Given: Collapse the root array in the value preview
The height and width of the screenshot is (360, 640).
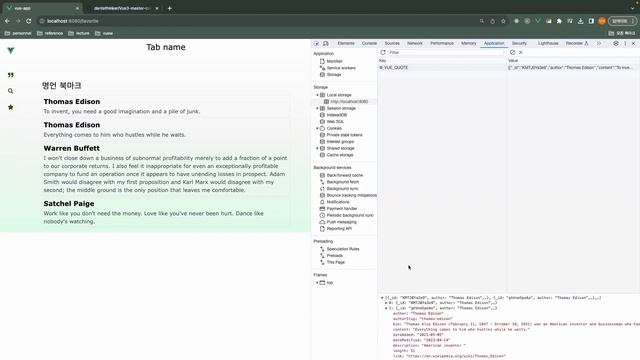Looking at the screenshot, I should [382, 298].
